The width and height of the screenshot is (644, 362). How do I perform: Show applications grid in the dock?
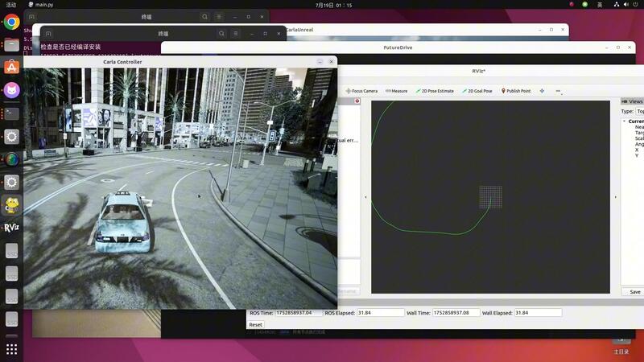(11, 349)
